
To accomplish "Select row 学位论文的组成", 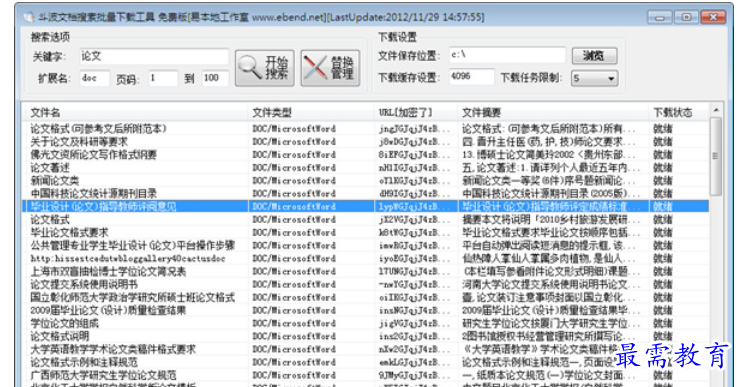I will (366, 323).
